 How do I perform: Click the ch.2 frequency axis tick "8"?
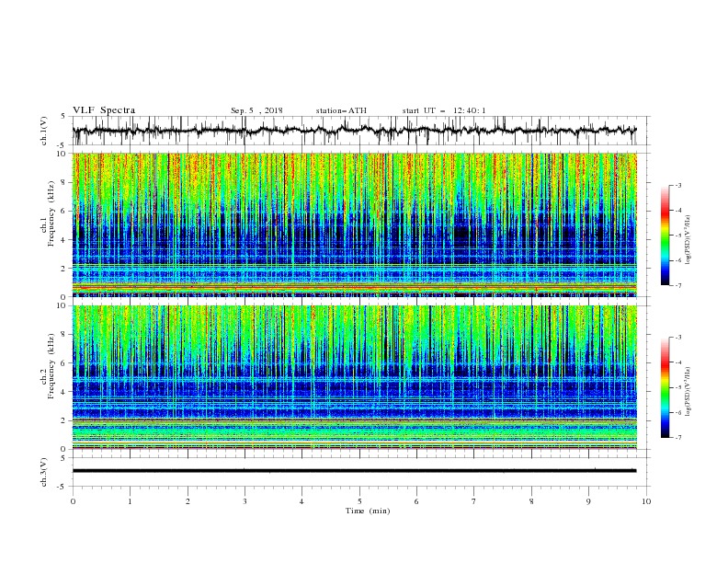click(x=65, y=335)
